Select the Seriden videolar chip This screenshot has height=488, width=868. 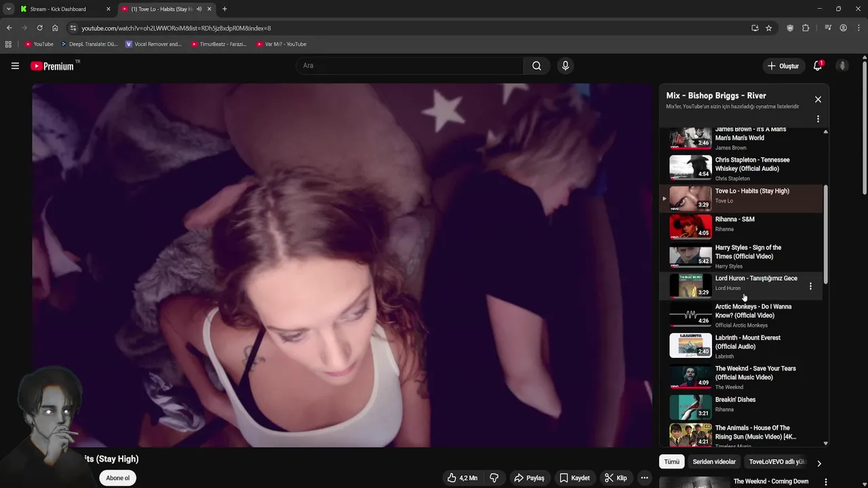[714, 462]
